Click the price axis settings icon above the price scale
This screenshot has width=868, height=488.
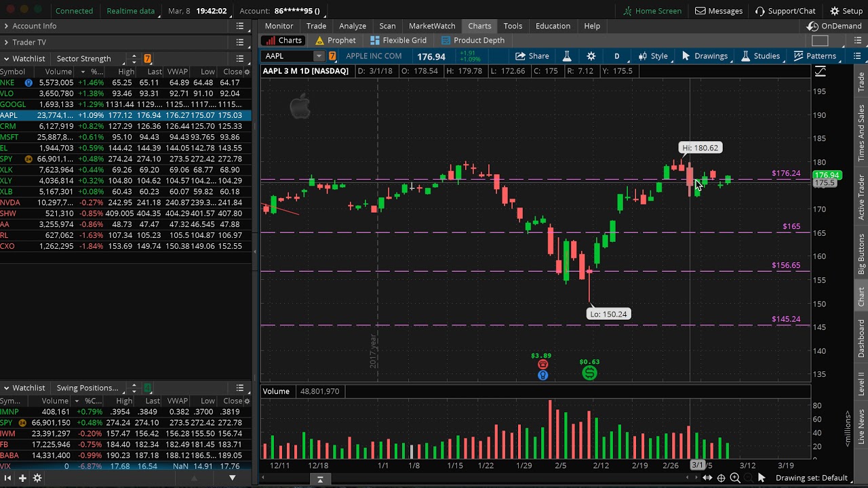(x=820, y=71)
